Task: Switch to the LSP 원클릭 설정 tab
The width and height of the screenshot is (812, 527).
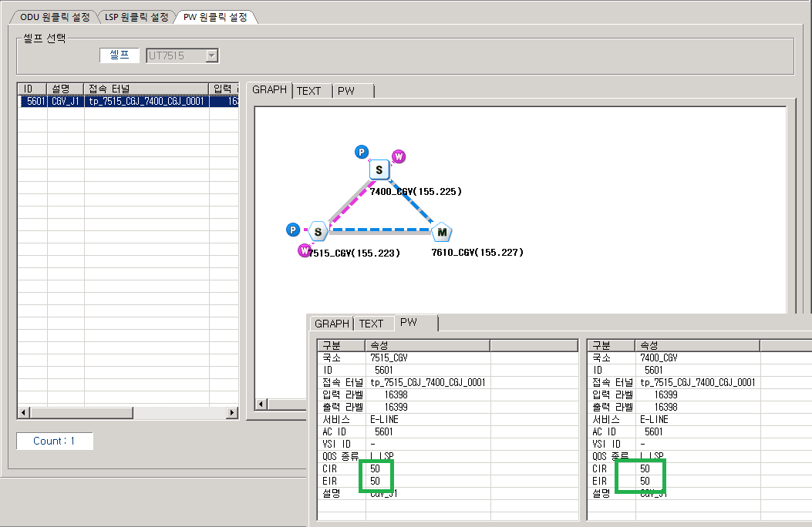Action: (136, 17)
